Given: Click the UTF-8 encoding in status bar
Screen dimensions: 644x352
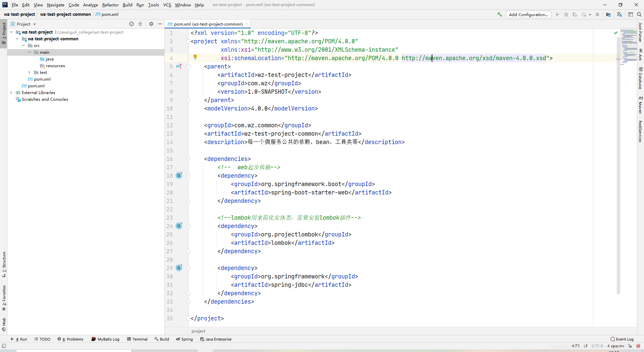Looking at the screenshot, I should 597,346.
